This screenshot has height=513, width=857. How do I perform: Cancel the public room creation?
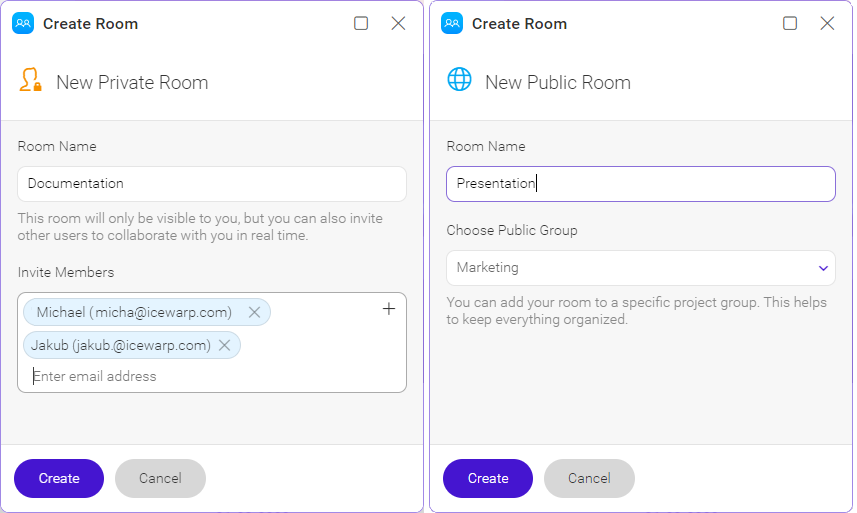tap(589, 478)
